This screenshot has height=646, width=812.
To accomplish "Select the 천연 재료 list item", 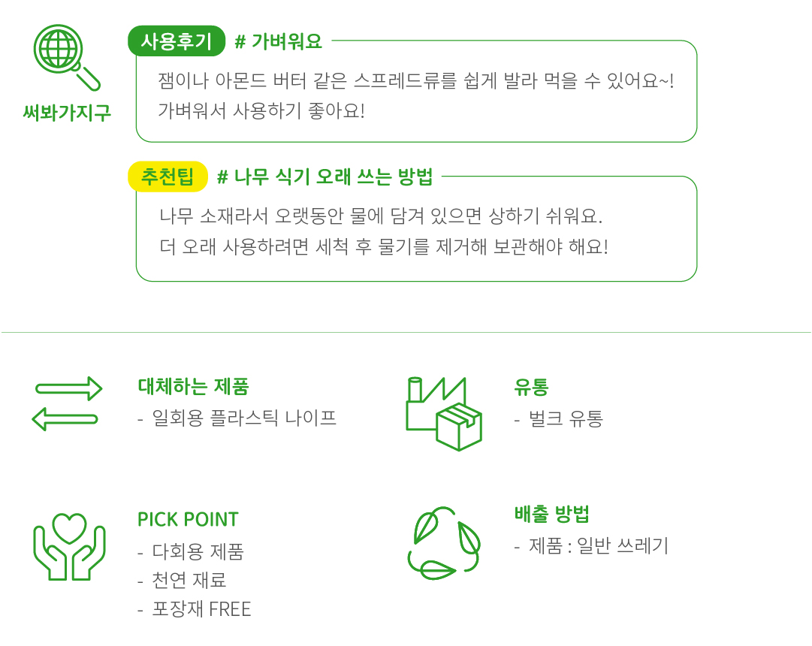I will click(x=189, y=581).
